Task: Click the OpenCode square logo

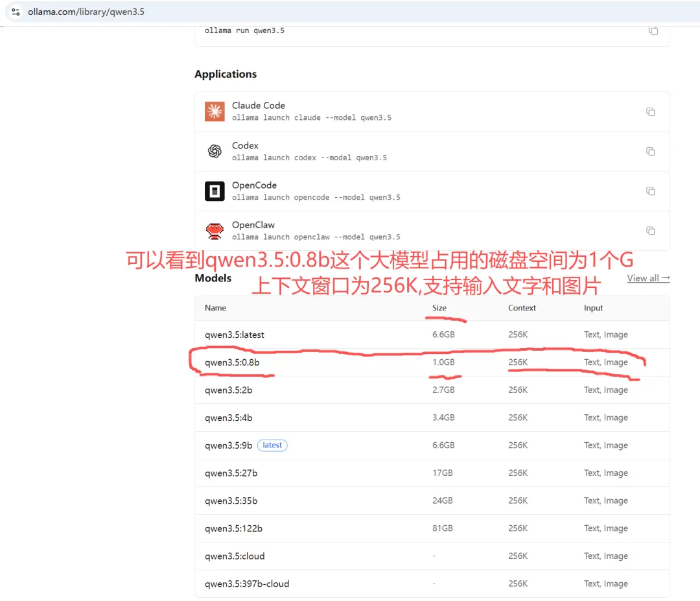Action: (215, 191)
